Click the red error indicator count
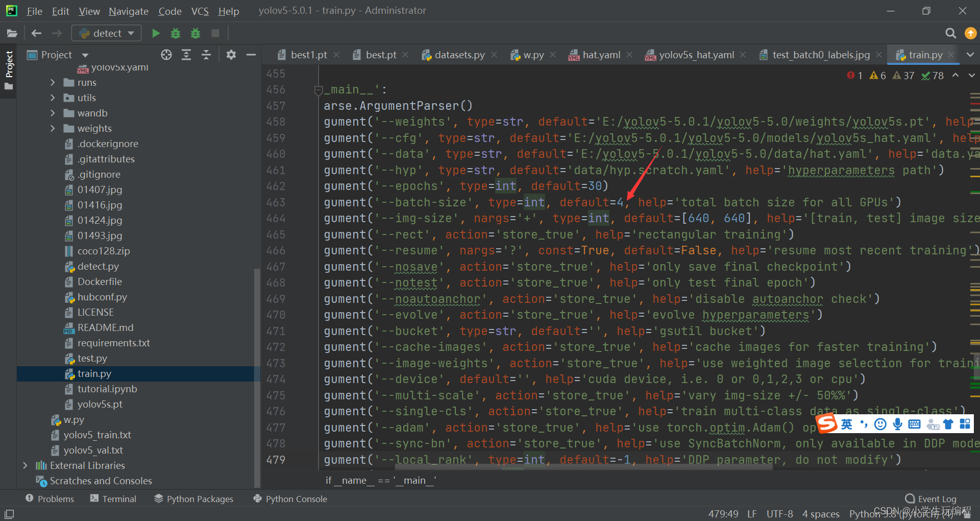Image resolution: width=980 pixels, height=521 pixels. tap(854, 76)
